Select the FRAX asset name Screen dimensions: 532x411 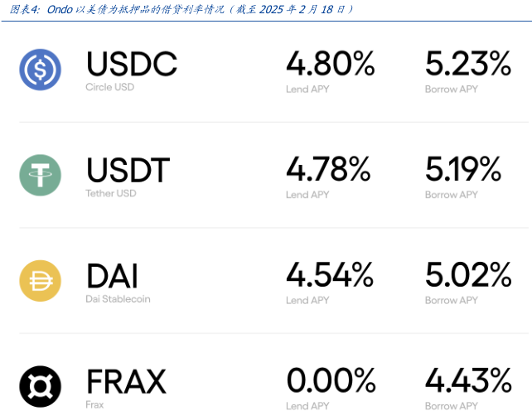pos(126,381)
